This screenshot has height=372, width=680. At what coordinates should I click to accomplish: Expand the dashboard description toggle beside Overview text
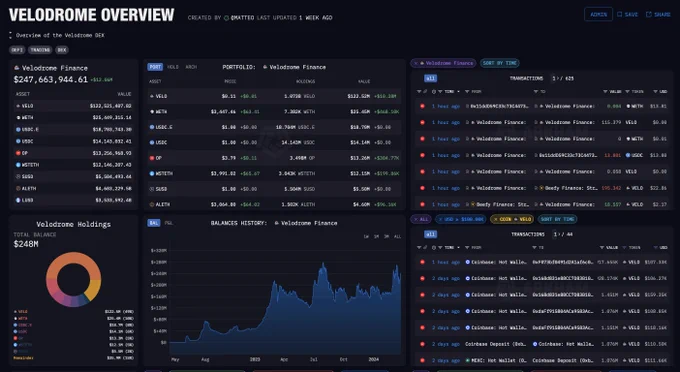click(10, 35)
